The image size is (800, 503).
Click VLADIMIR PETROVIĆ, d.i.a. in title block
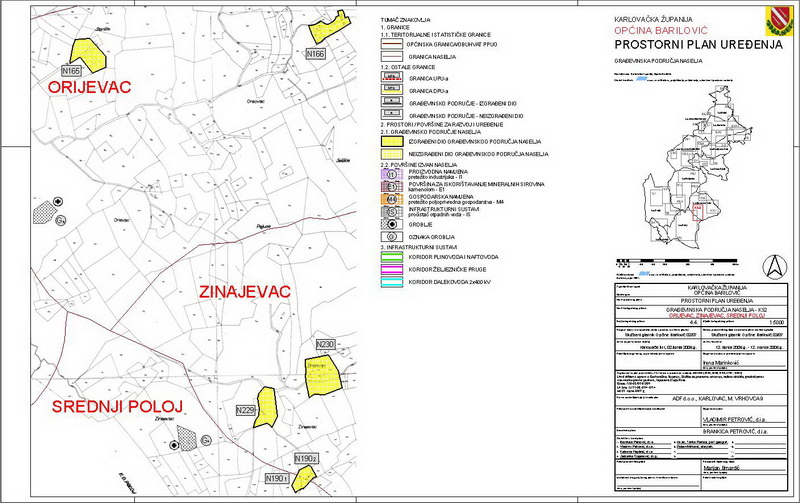coord(735,420)
